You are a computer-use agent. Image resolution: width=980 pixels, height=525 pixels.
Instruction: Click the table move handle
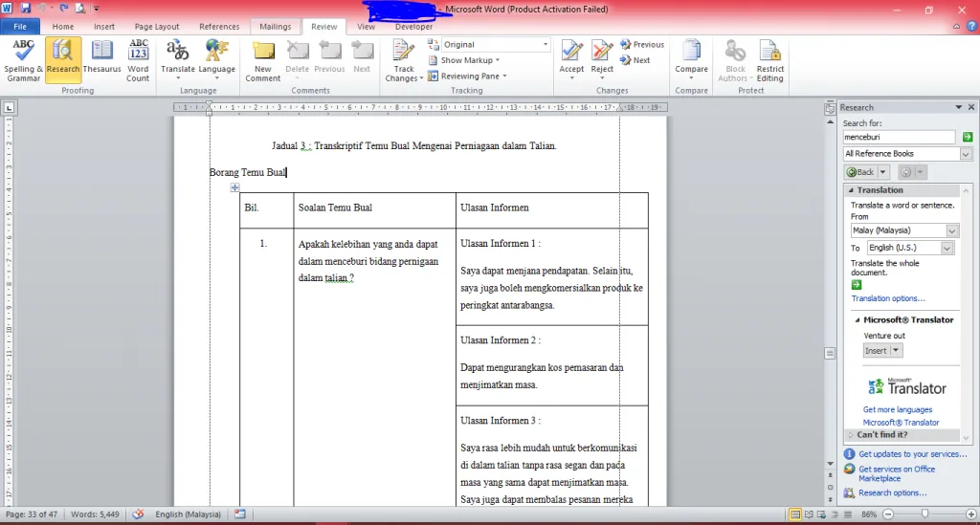234,187
